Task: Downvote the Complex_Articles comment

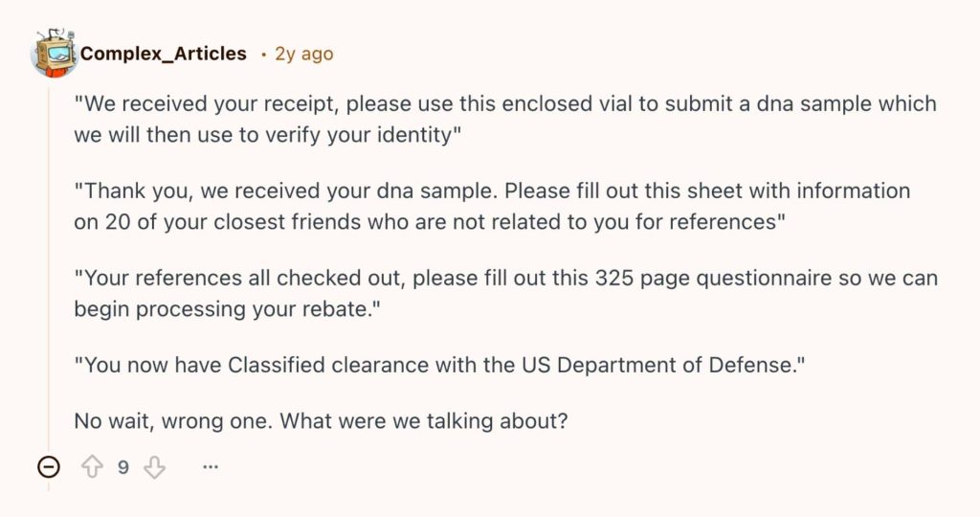Action: click(x=154, y=467)
